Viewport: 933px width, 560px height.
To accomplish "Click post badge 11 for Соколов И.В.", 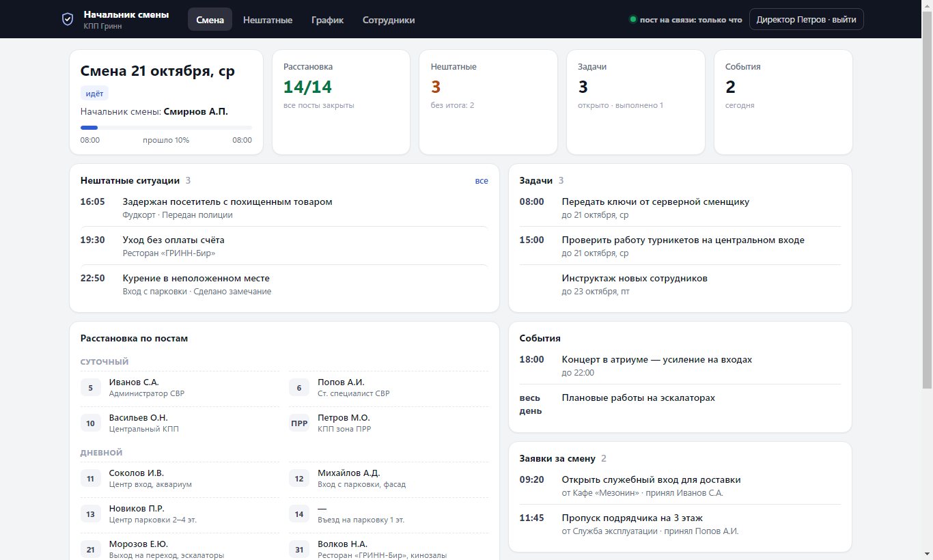I will pos(91,479).
